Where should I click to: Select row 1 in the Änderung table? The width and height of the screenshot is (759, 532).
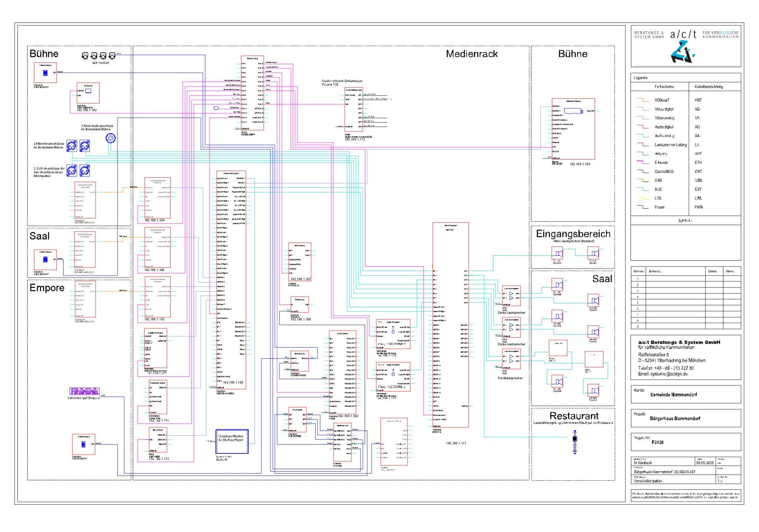coord(686,278)
